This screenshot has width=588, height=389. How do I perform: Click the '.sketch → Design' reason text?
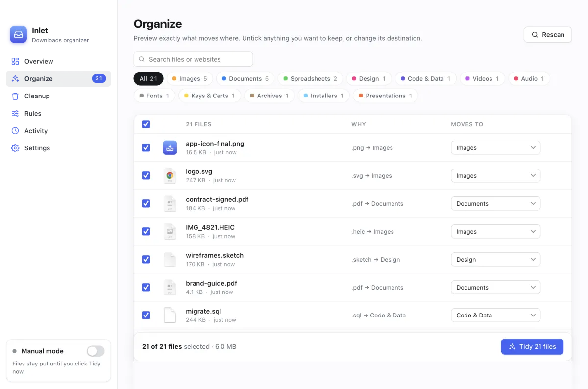pos(376,260)
